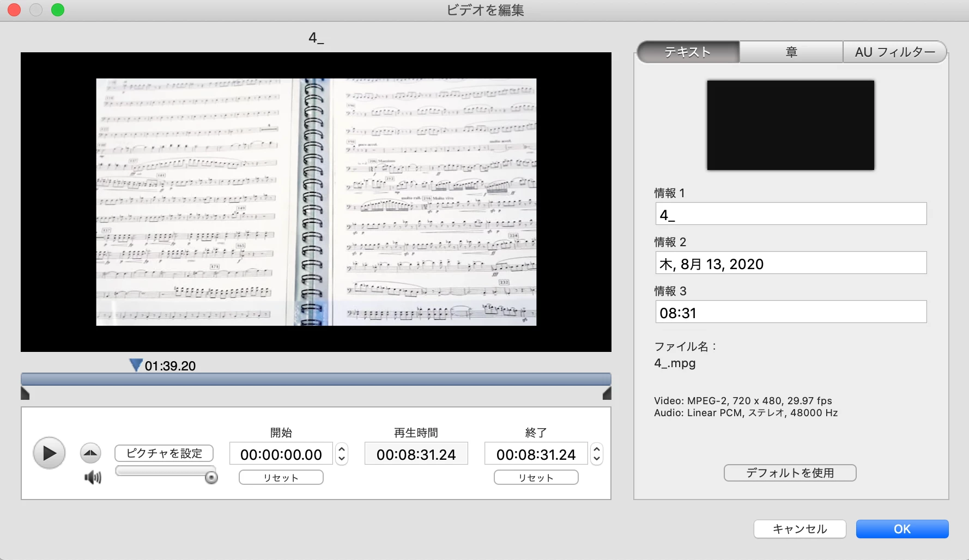969x560 pixels.
Task: Switch to the テキスト tab
Action: (688, 52)
